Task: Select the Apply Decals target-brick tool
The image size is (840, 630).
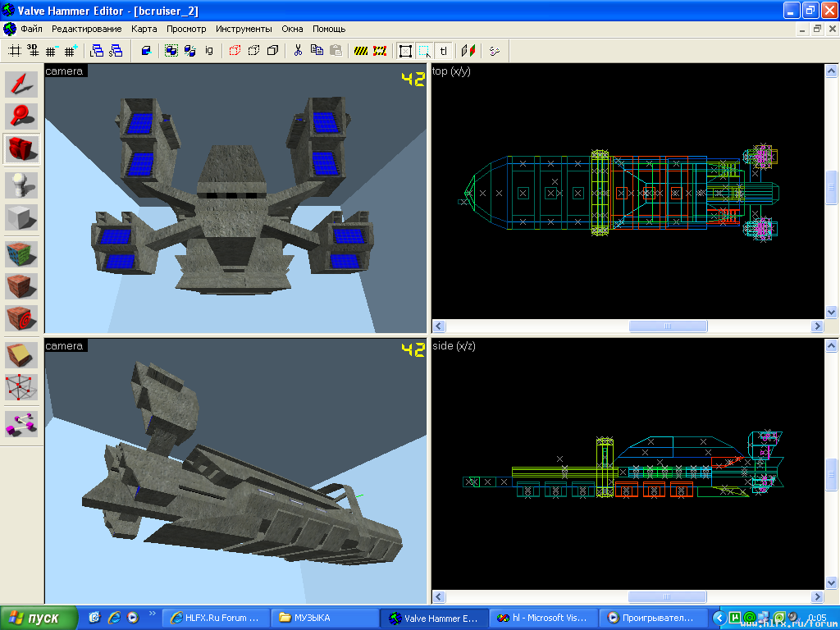Action: click(21, 317)
